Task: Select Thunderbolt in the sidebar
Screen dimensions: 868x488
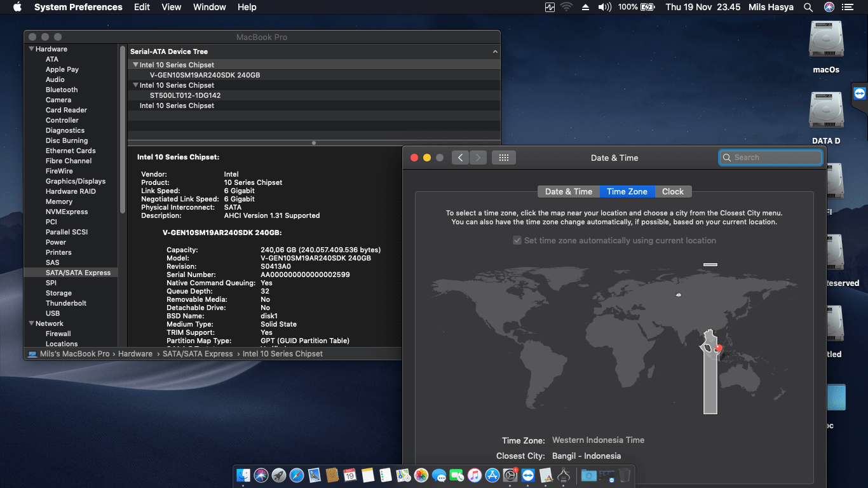Action: tap(65, 303)
